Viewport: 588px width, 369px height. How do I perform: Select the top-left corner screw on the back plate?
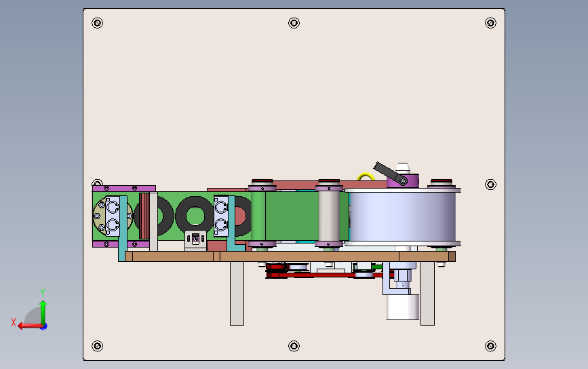click(x=98, y=23)
